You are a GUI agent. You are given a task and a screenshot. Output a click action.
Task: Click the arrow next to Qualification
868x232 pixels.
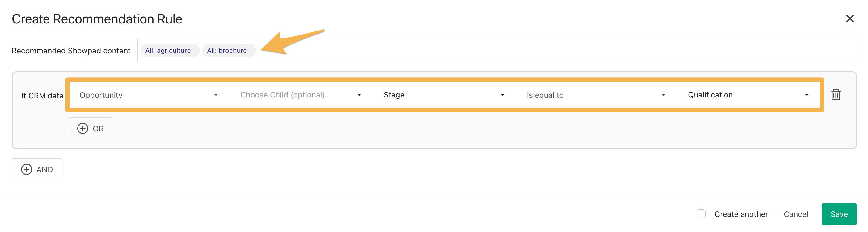[806, 95]
